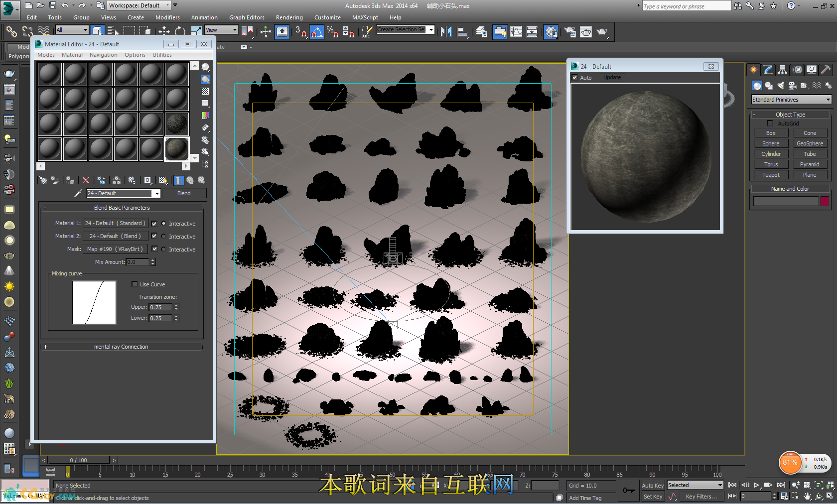This screenshot has width=837, height=504.
Task: Click Select by Name toolbar icon
Action: pyautogui.click(x=113, y=31)
